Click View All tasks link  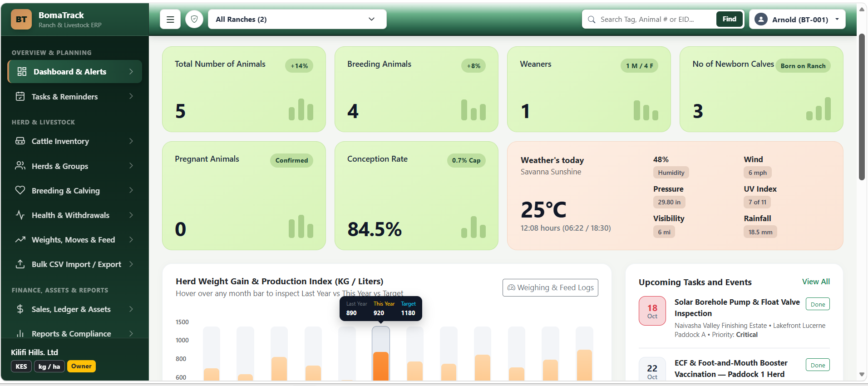816,282
